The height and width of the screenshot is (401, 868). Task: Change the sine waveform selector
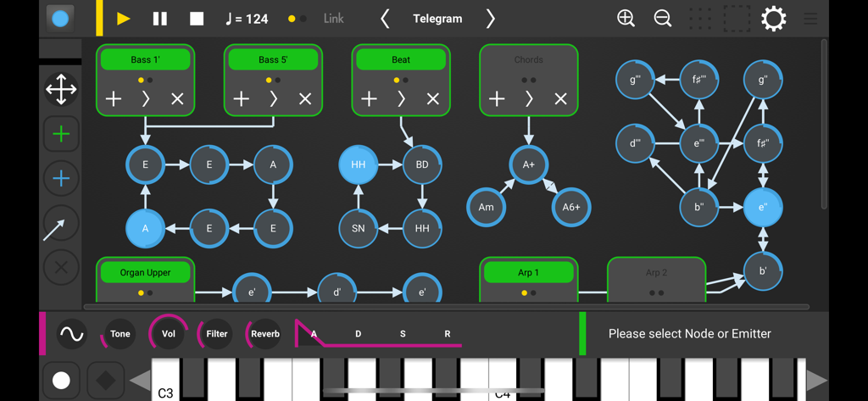point(72,334)
